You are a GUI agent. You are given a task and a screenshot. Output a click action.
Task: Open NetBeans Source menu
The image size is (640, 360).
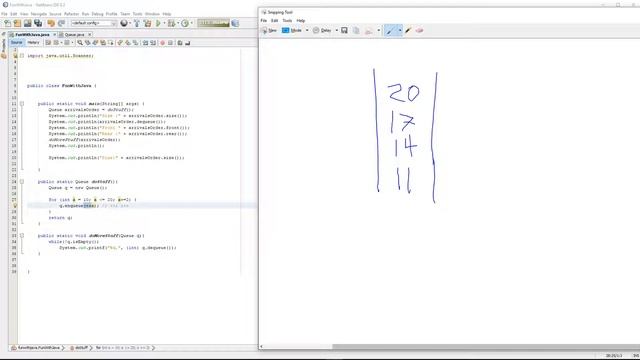coord(55,14)
